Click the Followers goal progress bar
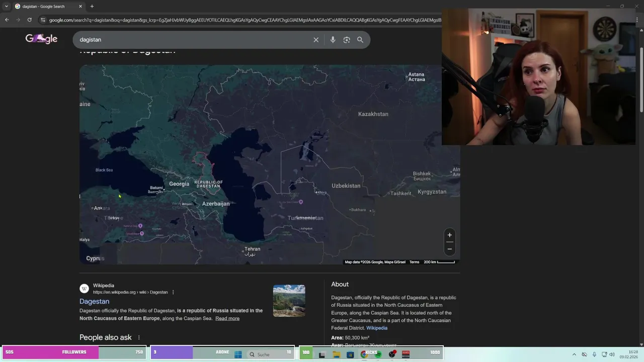The width and height of the screenshot is (644, 362). pyautogui.click(x=74, y=352)
